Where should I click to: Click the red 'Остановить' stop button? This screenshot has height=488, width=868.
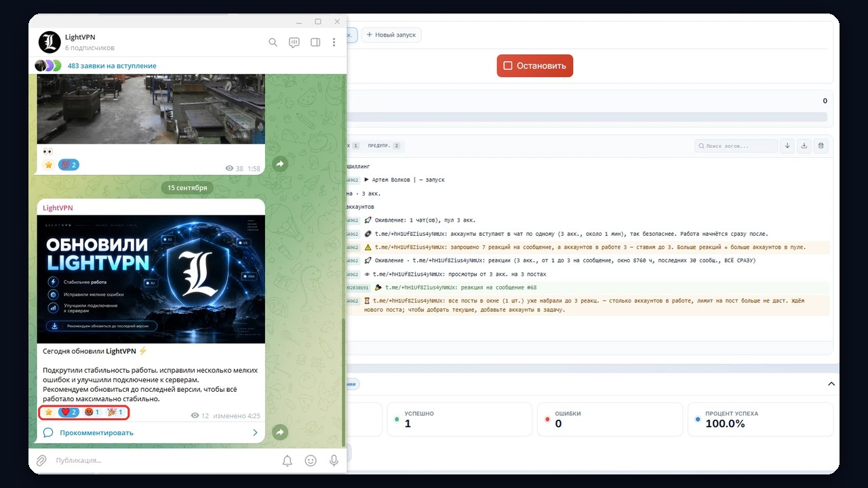click(535, 66)
